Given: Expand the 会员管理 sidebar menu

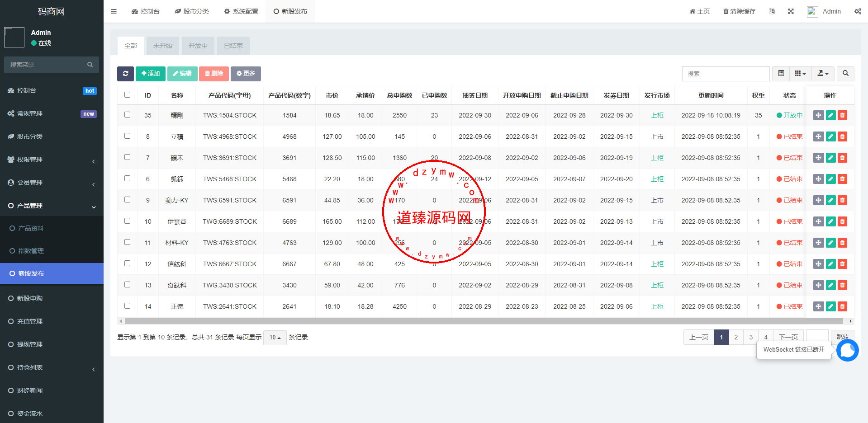Looking at the screenshot, I should pyautogui.click(x=52, y=183).
